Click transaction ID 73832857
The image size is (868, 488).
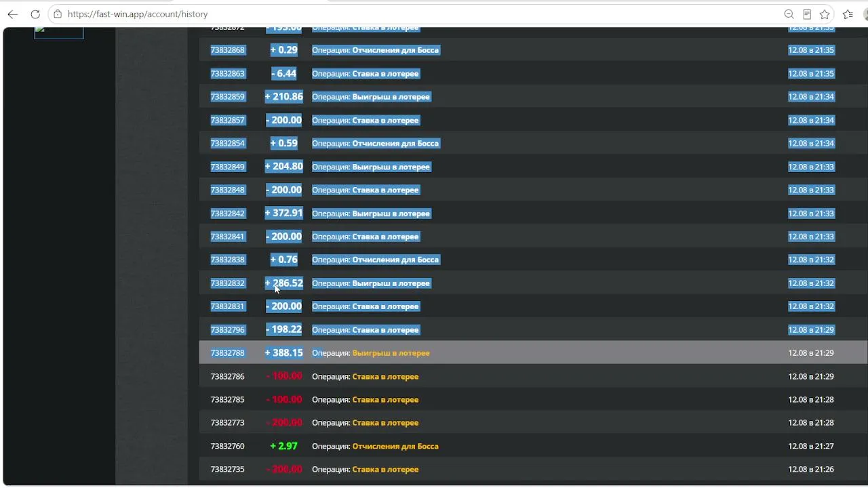click(x=228, y=121)
